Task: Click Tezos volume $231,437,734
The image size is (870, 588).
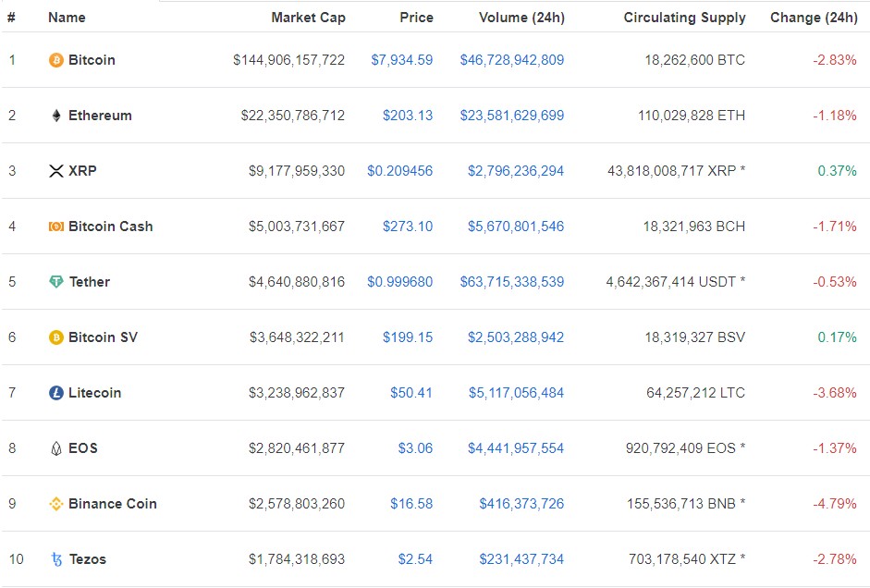Action: tap(521, 559)
